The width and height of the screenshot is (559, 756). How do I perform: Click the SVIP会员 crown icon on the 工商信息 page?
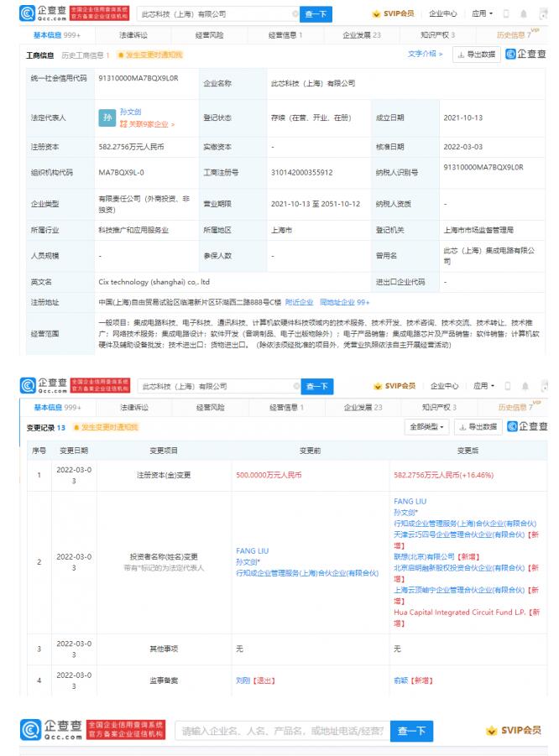(376, 14)
